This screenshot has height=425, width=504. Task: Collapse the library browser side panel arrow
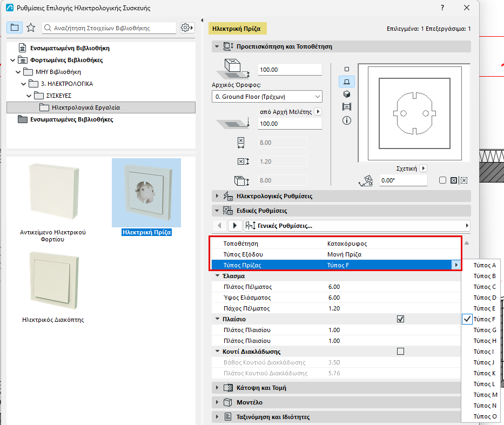click(202, 20)
